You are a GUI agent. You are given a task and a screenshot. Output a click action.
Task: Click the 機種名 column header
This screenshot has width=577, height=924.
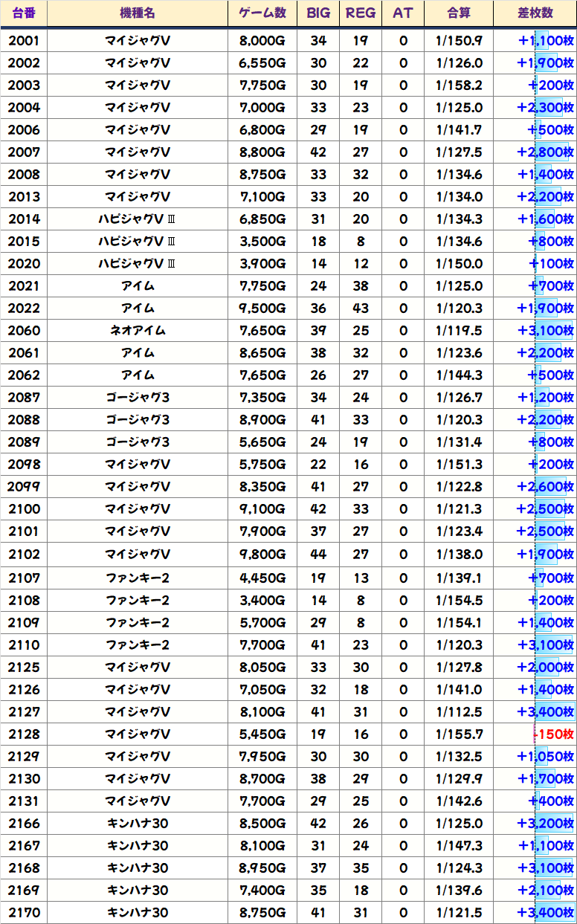[138, 13]
